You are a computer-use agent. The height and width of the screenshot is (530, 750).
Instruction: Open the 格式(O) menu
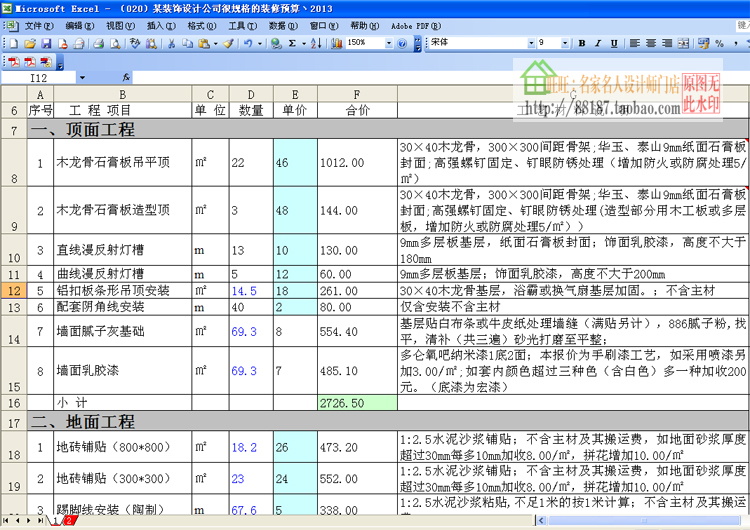(202, 26)
